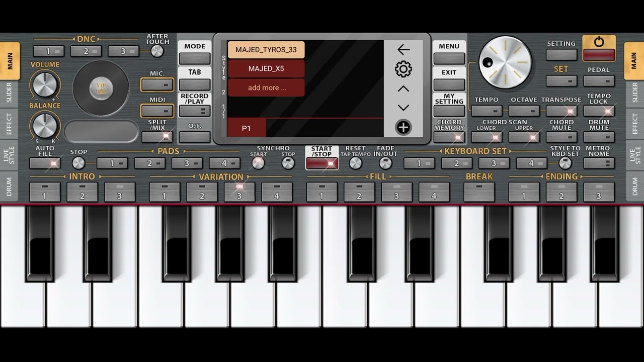Toggle SYNCHRO STOP button
The height and width of the screenshot is (362, 644).
tap(288, 163)
